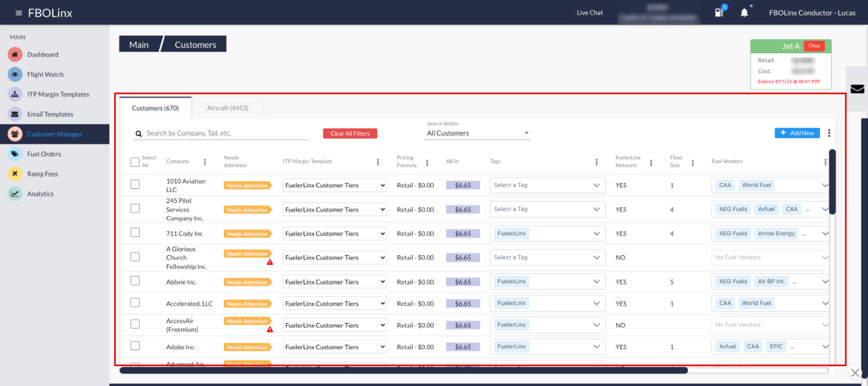This screenshot has width=868, height=386.
Task: Open ITP Margin Template column options menu
Action: coord(378,162)
